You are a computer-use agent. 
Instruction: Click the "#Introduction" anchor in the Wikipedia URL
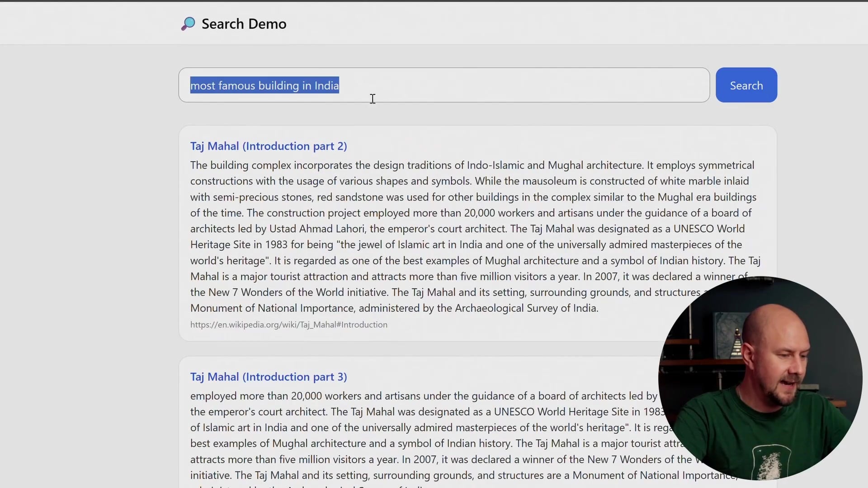coord(363,324)
